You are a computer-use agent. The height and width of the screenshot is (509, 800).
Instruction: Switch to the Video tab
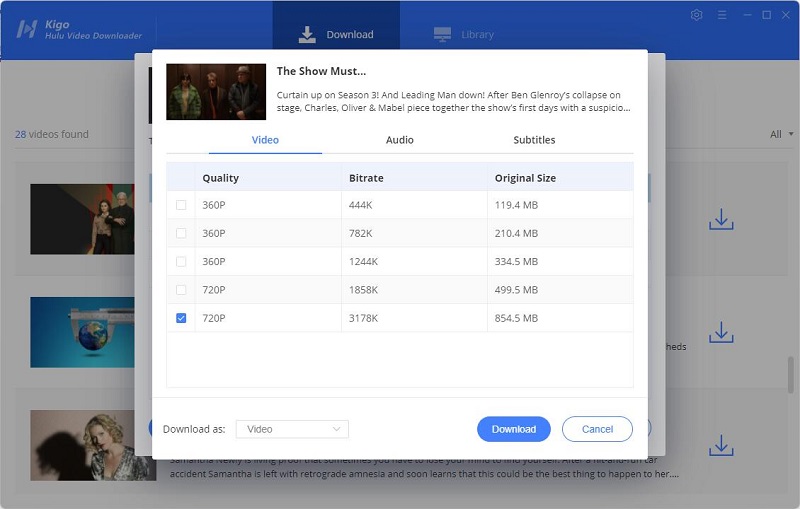coord(265,140)
